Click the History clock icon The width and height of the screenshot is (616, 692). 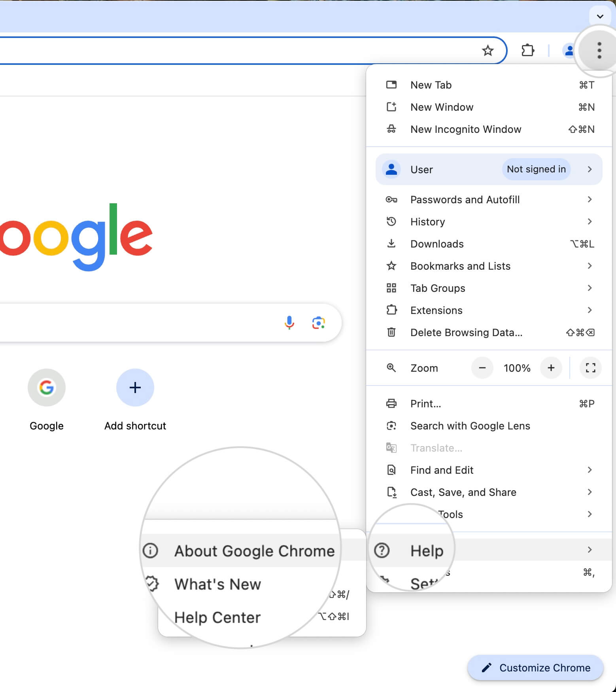pyautogui.click(x=391, y=221)
